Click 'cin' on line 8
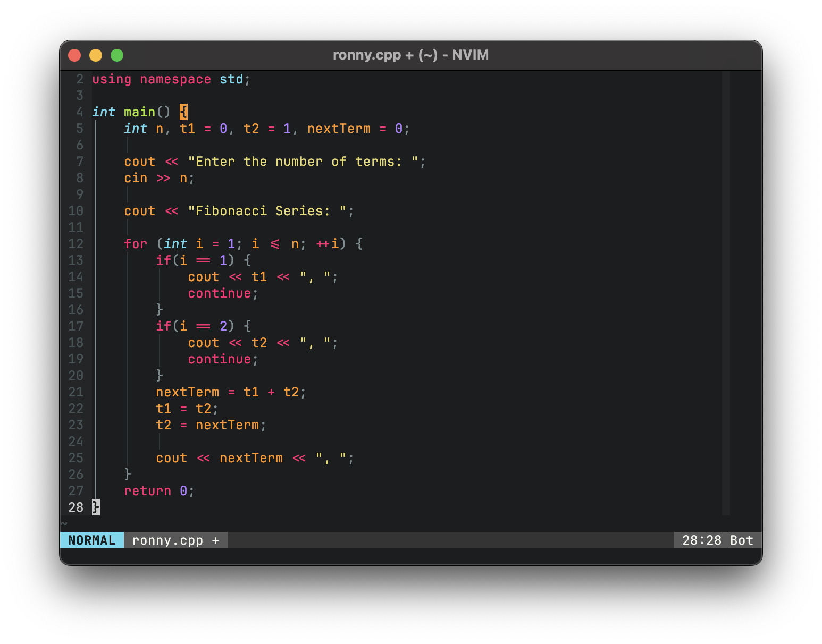 click(x=136, y=178)
